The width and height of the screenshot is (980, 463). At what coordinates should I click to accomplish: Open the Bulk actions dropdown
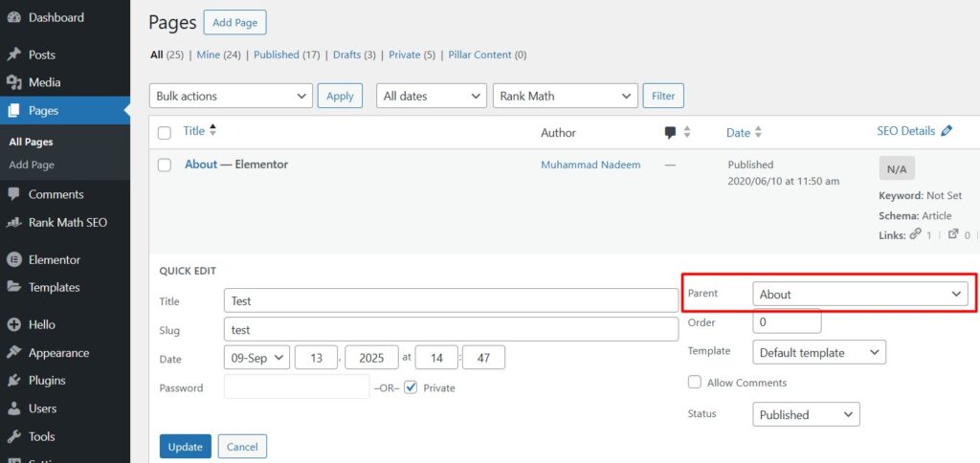pyautogui.click(x=232, y=97)
